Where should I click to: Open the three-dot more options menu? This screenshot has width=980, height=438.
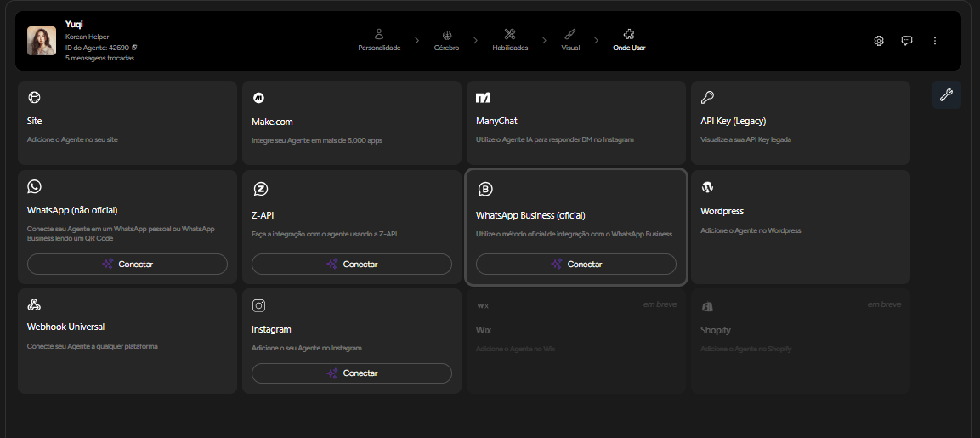click(x=935, y=41)
